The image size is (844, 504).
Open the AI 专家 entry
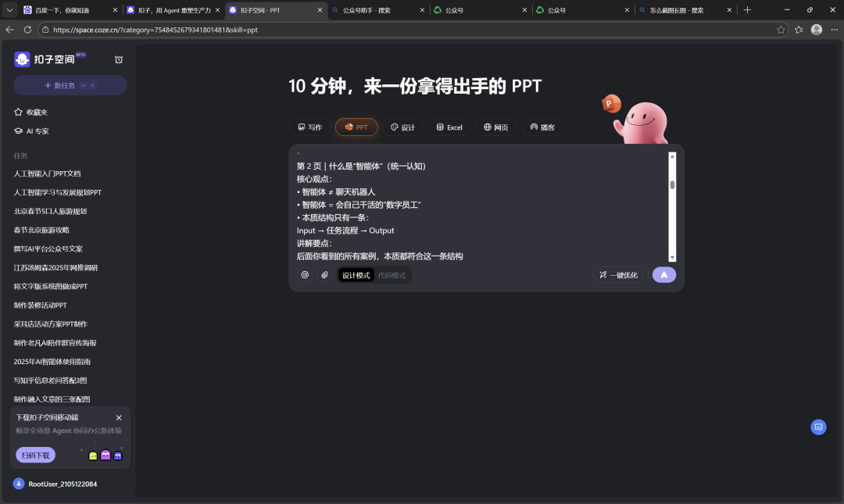tap(31, 130)
